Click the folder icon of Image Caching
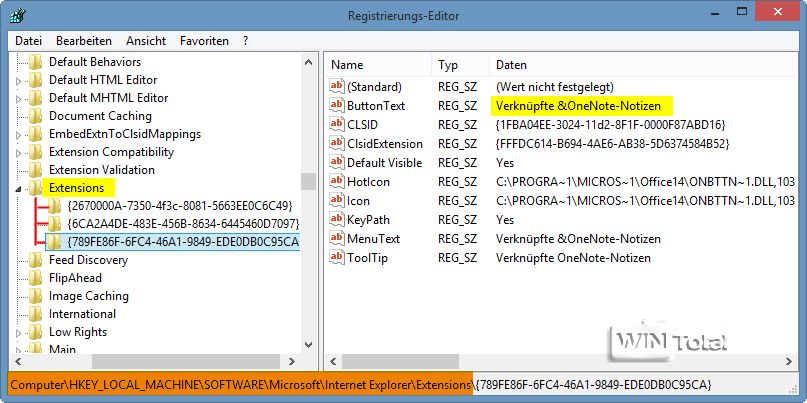This screenshot has height=403, width=807. 36,296
